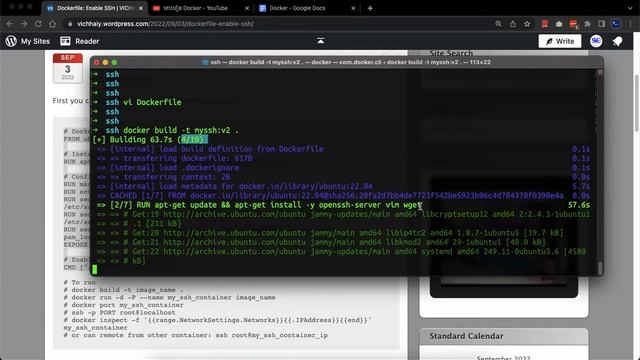
Task: Click the collapse-up arrow in WordPress bar
Action: tap(321, 41)
